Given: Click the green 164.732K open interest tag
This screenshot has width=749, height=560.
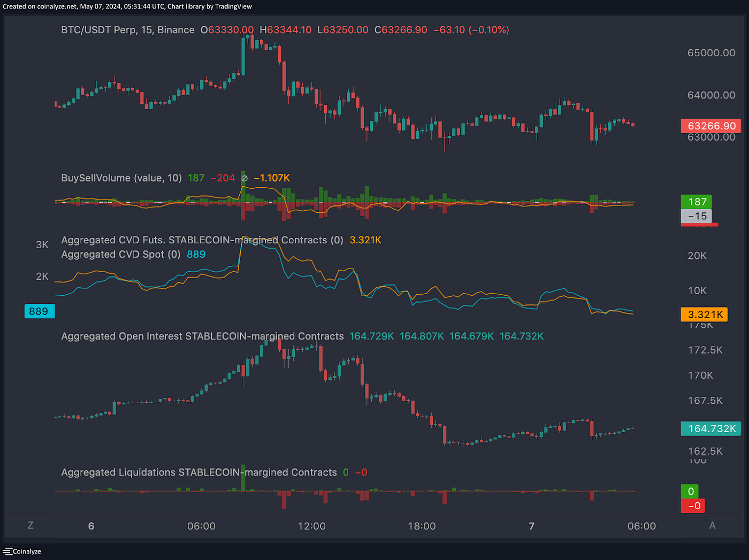Looking at the screenshot, I should (710, 428).
